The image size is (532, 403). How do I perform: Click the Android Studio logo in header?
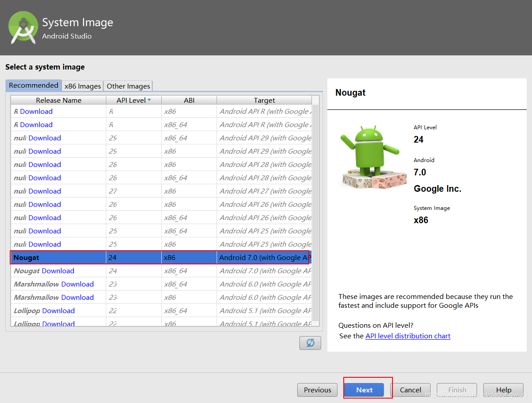click(x=23, y=27)
